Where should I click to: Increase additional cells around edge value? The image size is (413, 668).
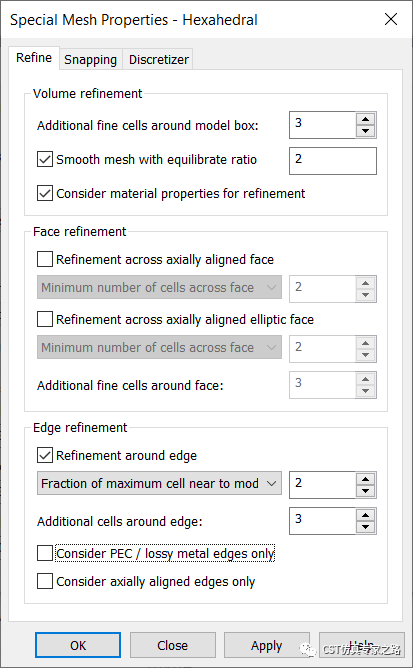(365, 515)
